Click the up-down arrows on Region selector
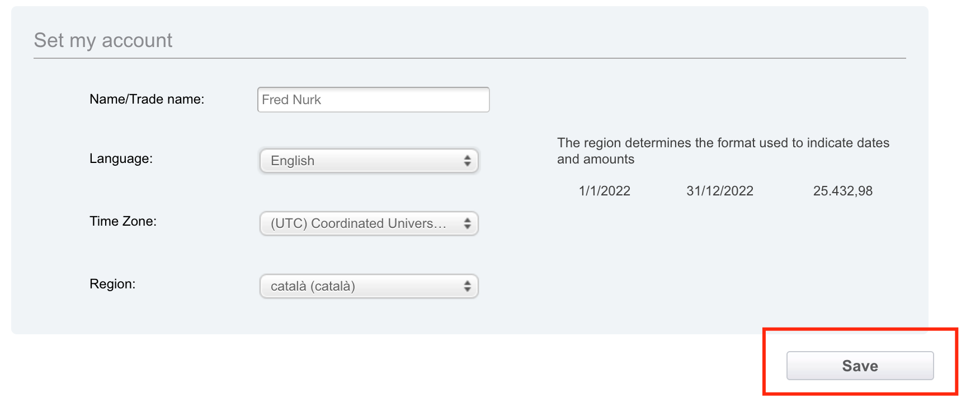This screenshot has height=411, width=980. [467, 286]
